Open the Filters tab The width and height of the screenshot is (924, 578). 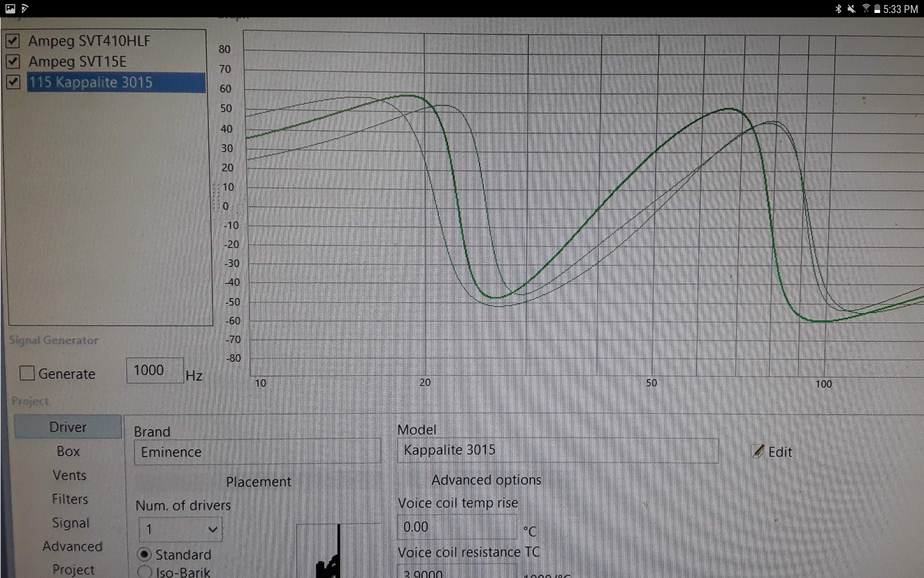coord(70,499)
